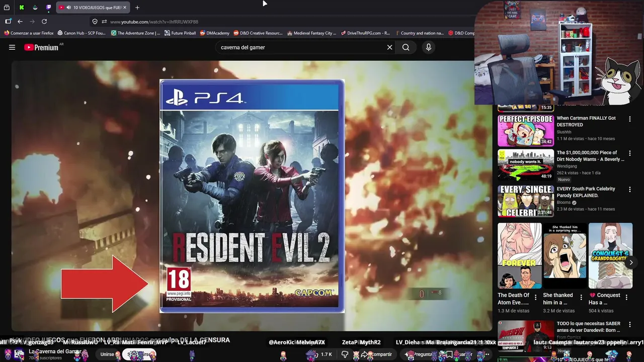The width and height of the screenshot is (644, 362).
Task: Mute the YouTube tab via its speaker icon
Action: point(68,8)
